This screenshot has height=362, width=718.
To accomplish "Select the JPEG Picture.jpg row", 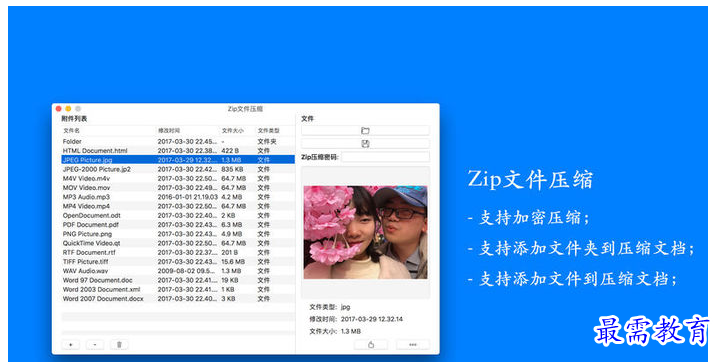I will [178, 160].
